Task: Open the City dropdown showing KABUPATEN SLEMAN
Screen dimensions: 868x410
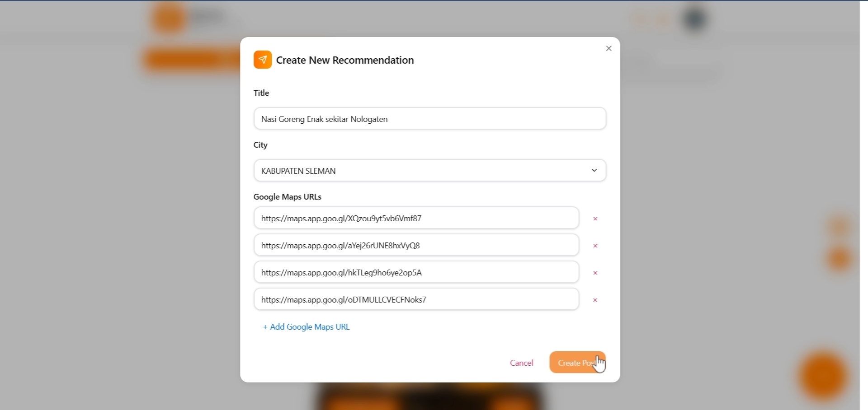Action: [430, 171]
